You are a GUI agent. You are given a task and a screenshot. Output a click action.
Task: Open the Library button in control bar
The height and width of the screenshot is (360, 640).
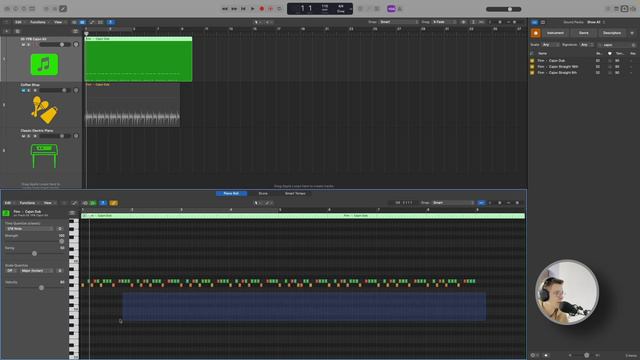[x=7, y=9]
